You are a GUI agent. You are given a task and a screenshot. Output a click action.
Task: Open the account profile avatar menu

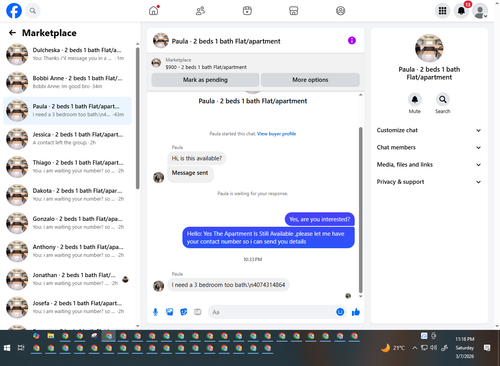click(480, 11)
